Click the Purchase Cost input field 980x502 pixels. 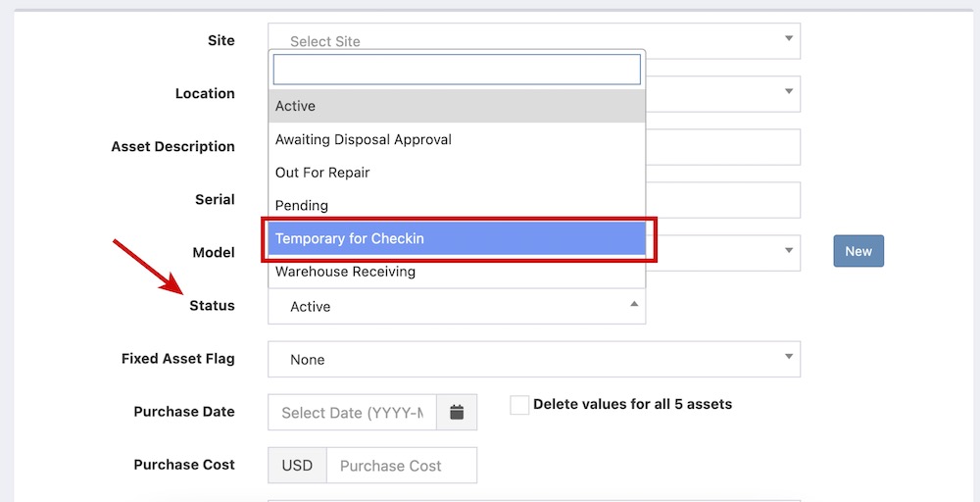pos(402,466)
